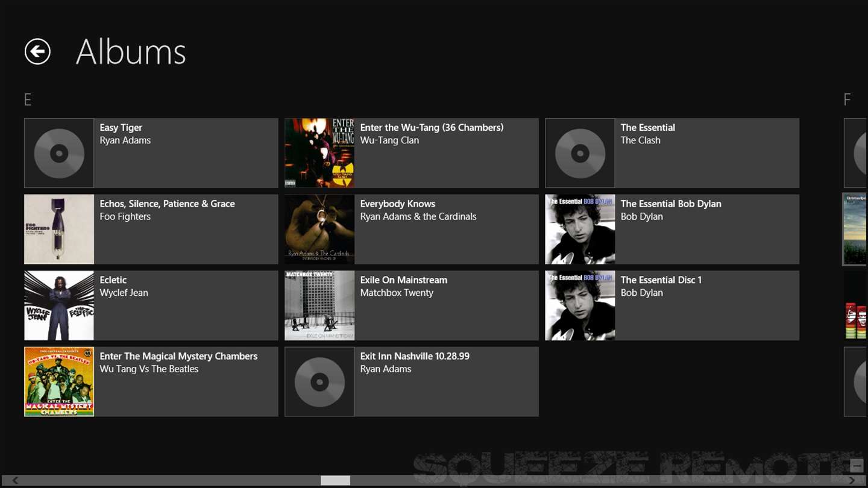Click the Wyclef Jean artist name
Image resolution: width=868 pixels, height=488 pixels.
pos(124,293)
